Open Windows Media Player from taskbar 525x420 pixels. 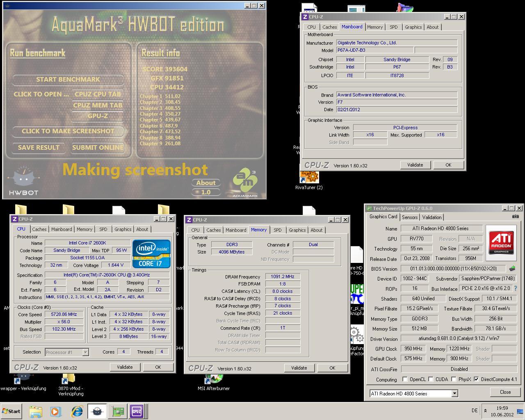pos(55,411)
